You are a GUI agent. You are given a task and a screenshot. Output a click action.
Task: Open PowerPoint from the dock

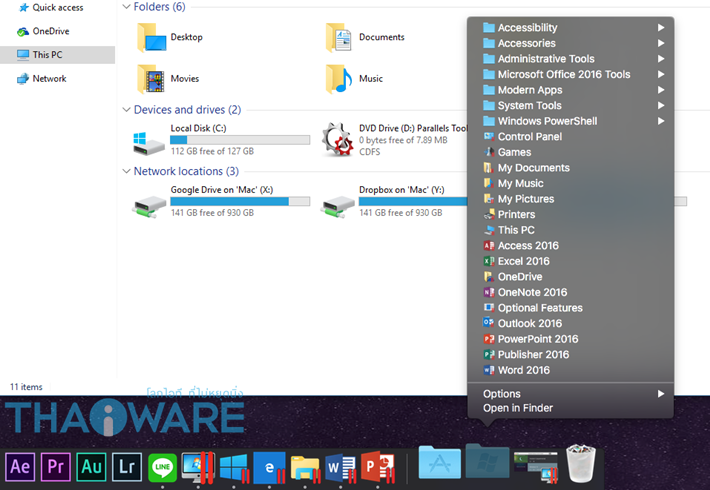(x=378, y=467)
